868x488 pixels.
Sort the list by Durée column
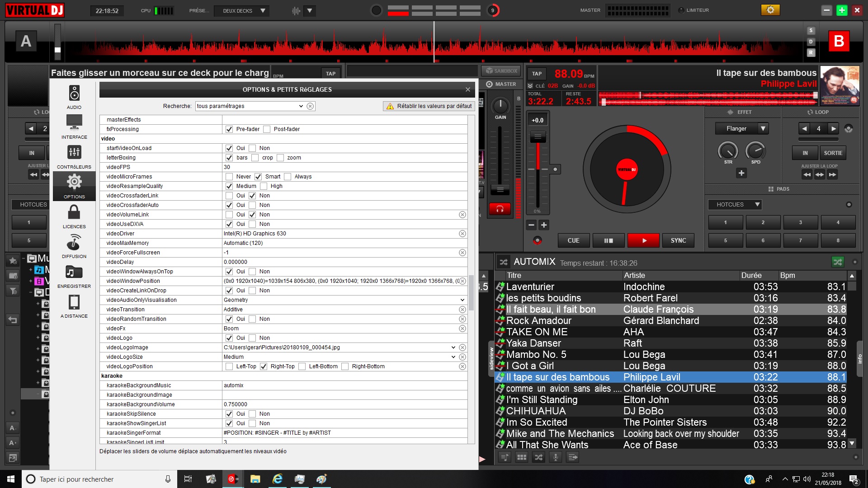[759, 275]
